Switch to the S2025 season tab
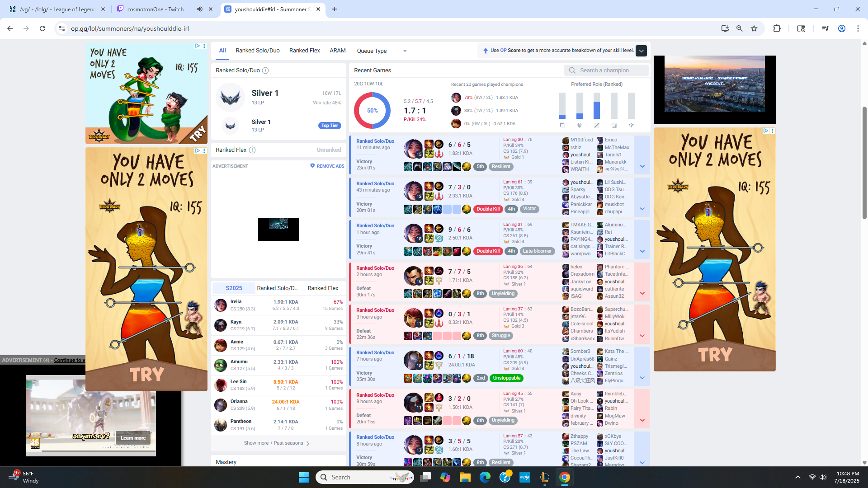 pyautogui.click(x=234, y=288)
